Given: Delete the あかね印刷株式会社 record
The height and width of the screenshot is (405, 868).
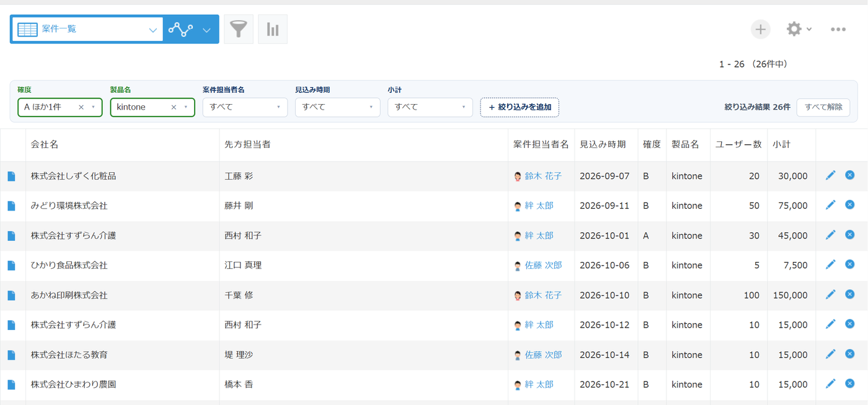Looking at the screenshot, I should [x=850, y=294].
